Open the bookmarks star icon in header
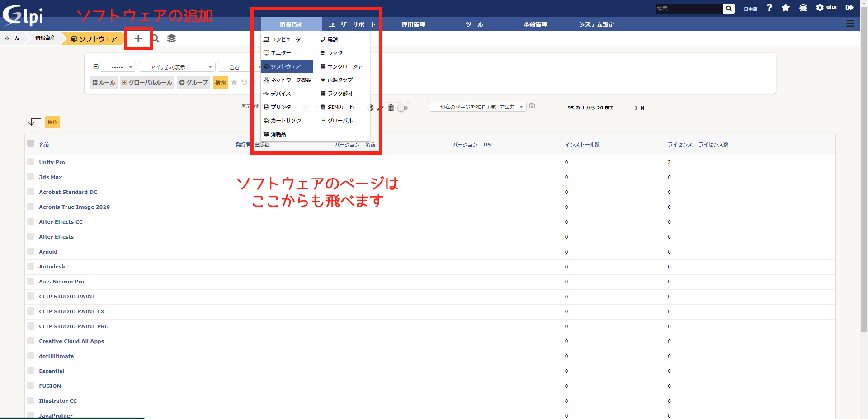Viewport: 868px width, 419px height. (x=786, y=8)
